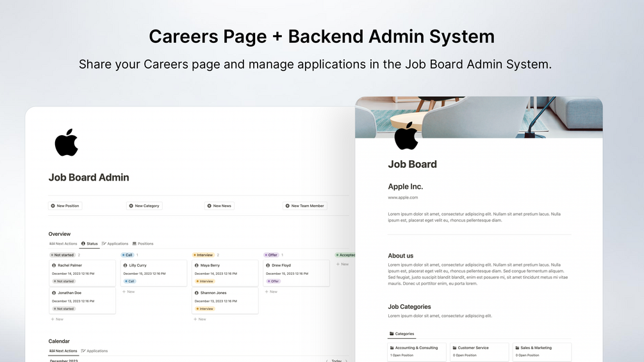Image resolution: width=644 pixels, height=362 pixels.
Task: Click the Accepted column header tag
Action: tap(345, 255)
